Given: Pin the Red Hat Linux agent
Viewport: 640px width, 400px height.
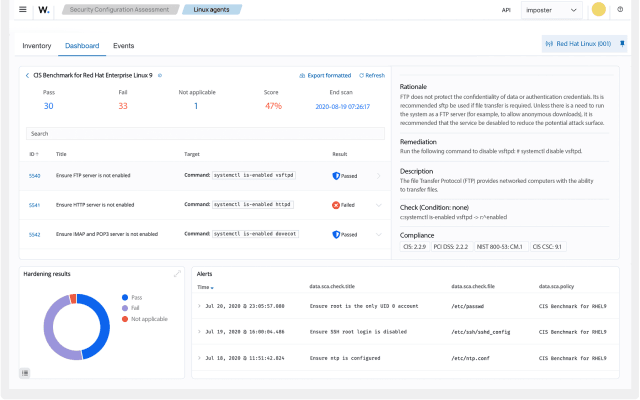Looking at the screenshot, I should coord(622,44).
